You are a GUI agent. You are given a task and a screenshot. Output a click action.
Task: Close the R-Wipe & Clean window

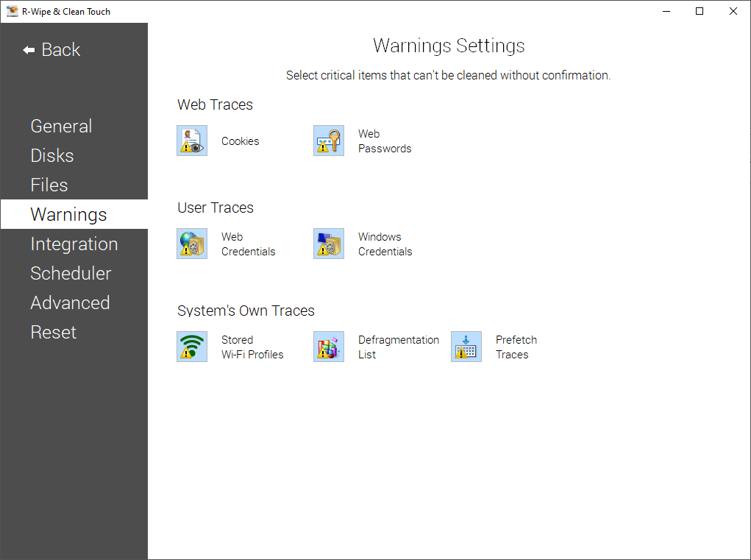pos(733,11)
